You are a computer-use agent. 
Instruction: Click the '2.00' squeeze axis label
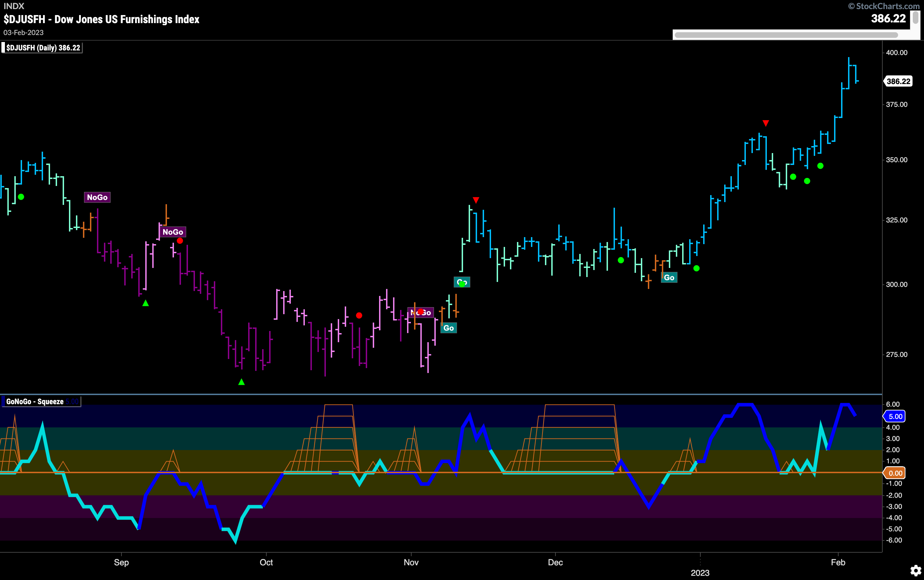coord(893,450)
